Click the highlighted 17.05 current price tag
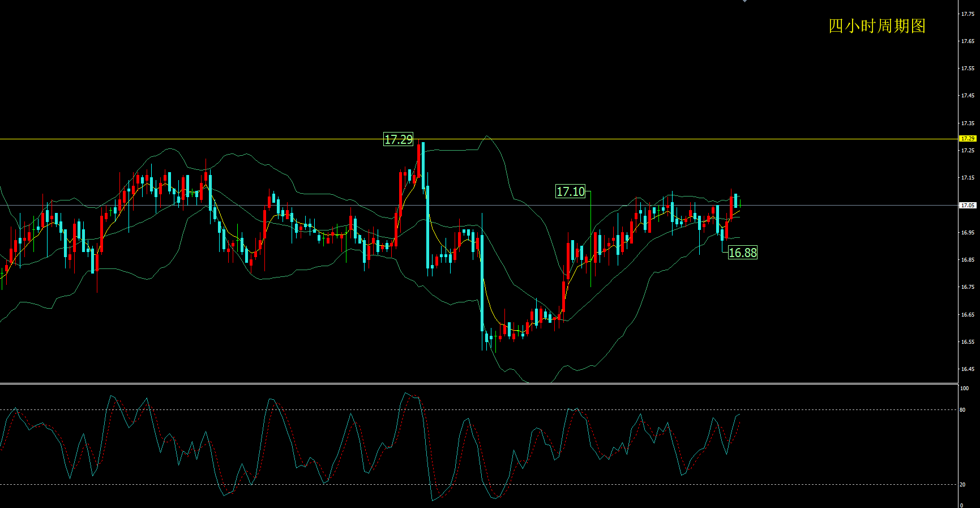Viewport: 980px width, 508px height. [968, 206]
